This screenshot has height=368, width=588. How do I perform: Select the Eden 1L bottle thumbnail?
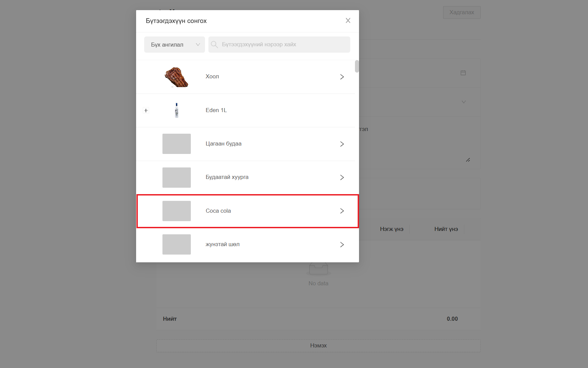(x=177, y=110)
